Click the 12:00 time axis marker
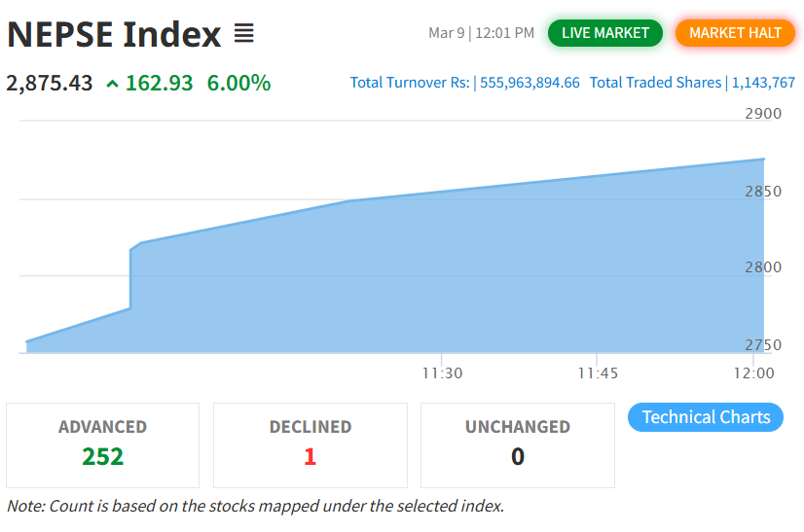804x532 pixels. (753, 372)
